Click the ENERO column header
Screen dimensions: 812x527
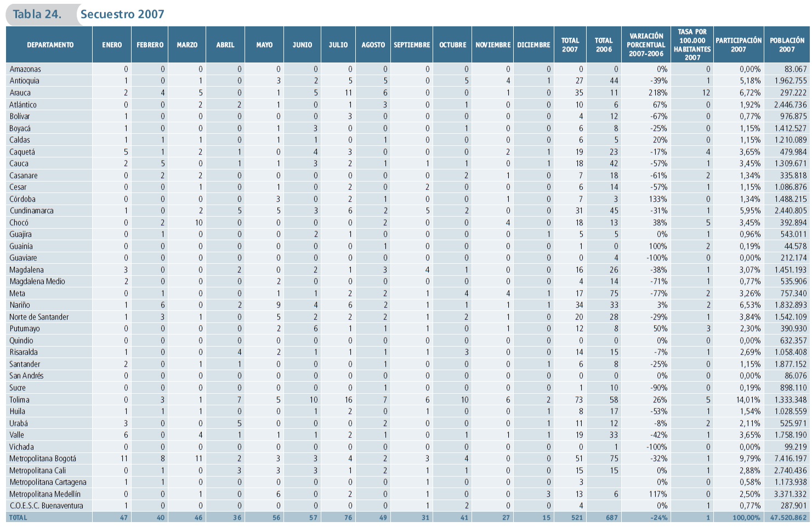[x=112, y=45]
